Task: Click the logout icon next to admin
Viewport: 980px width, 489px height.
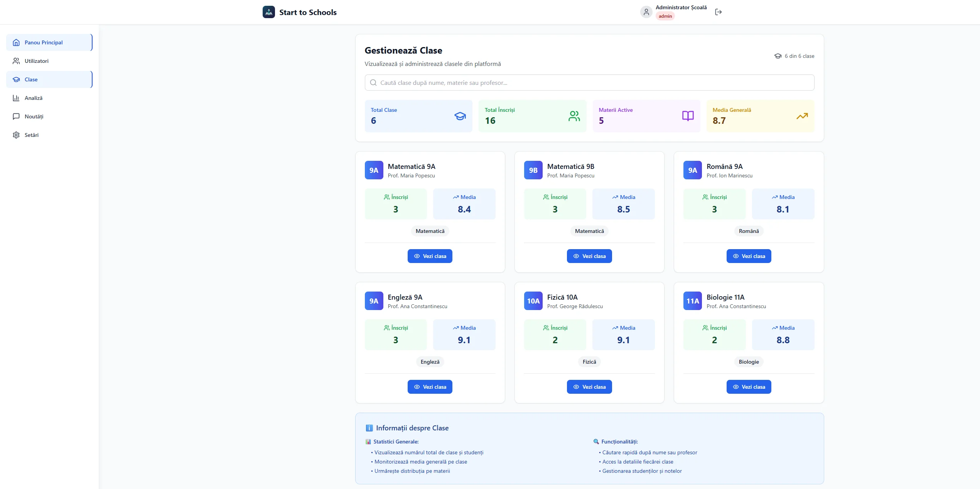Action: click(x=718, y=12)
